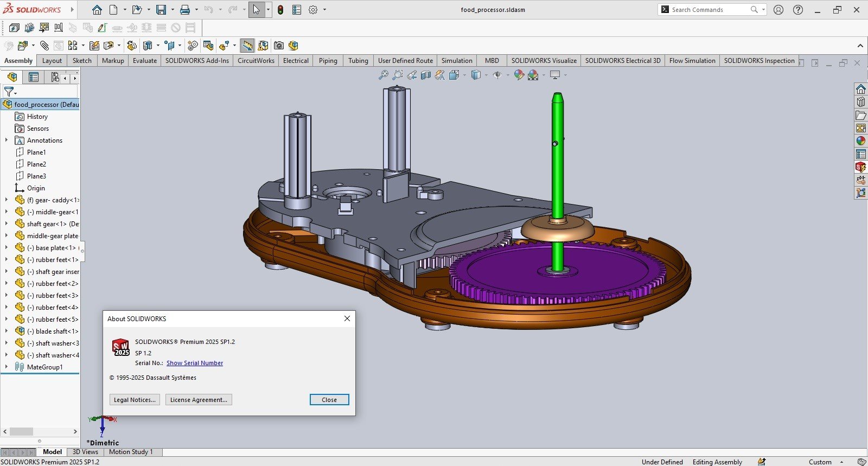
Task: Save the assembly with the floppy disk icon
Action: click(x=161, y=10)
